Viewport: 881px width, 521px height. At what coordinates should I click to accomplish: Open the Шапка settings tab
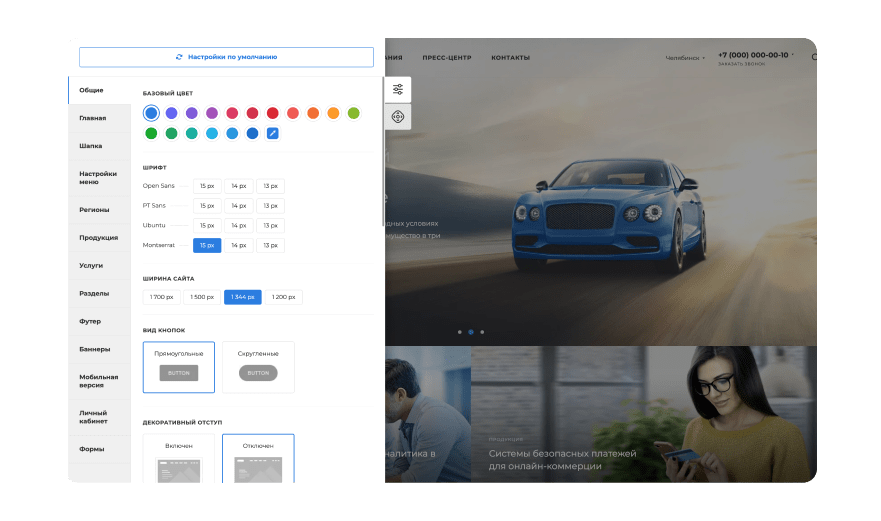(x=99, y=146)
